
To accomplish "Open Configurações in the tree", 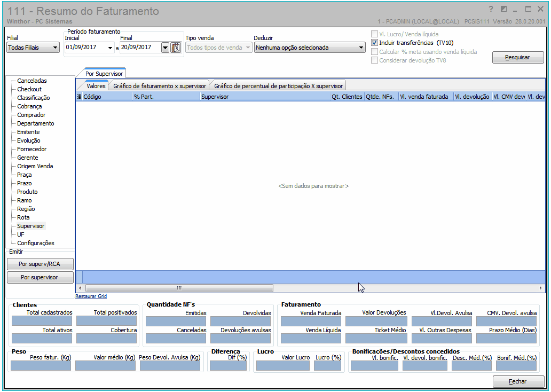I will tap(35, 244).
